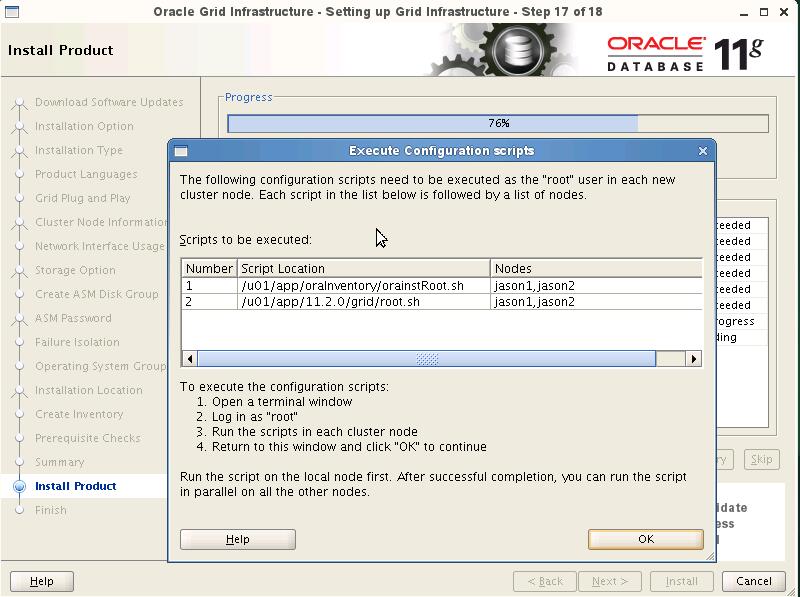Click the jason1,jason2 nodes cell for script 1
The width and height of the screenshot is (800, 597).
pos(596,286)
